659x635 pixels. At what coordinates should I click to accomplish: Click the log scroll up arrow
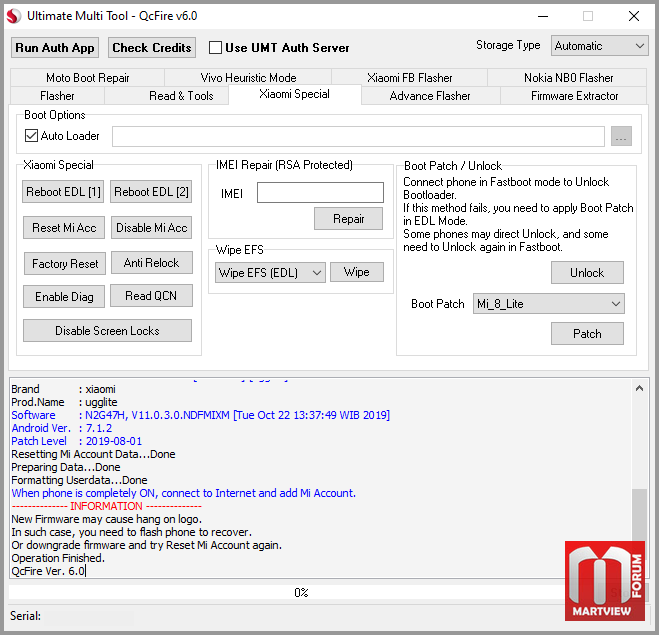(x=639, y=388)
